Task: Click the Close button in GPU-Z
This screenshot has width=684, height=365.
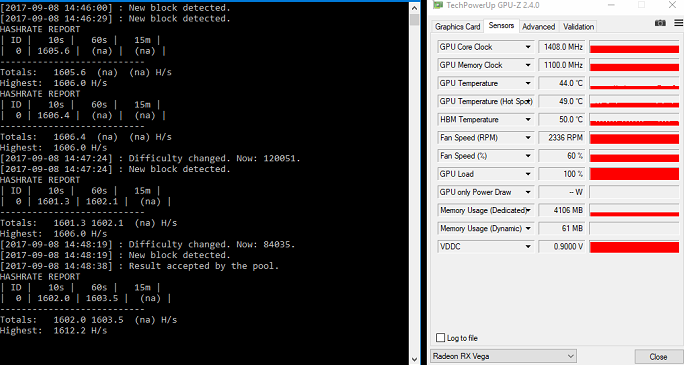Action: tap(658, 356)
